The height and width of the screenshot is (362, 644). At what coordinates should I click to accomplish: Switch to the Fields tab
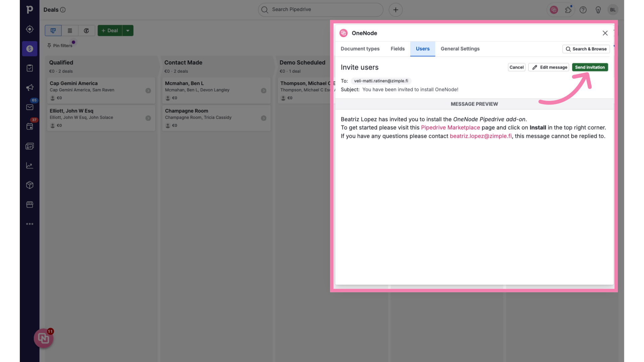tap(397, 49)
